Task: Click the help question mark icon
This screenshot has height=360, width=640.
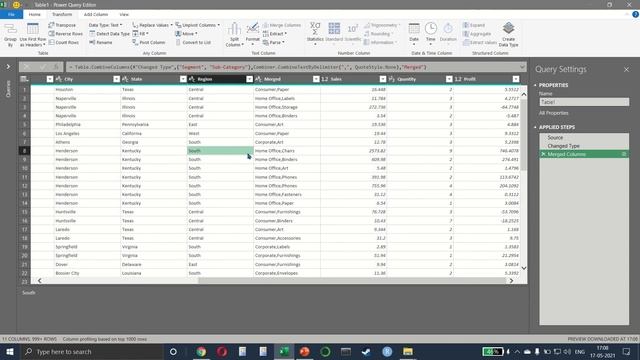Action: point(635,14)
